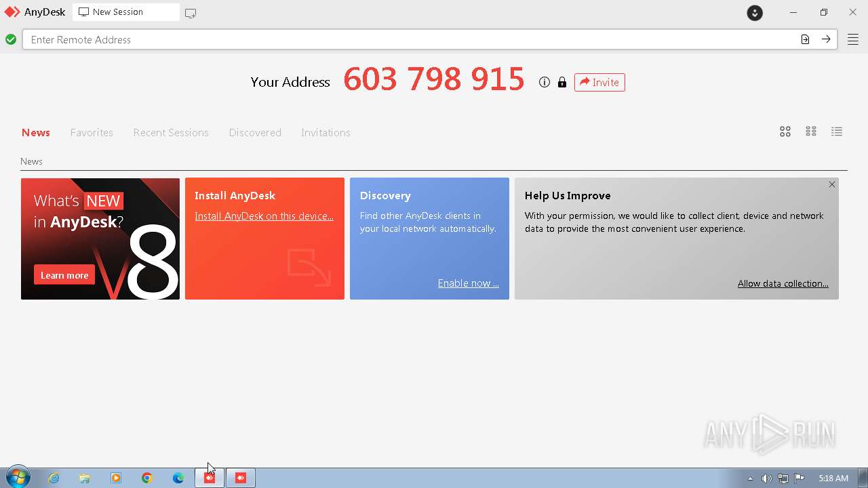868x488 pixels.
Task: Select the News tab
Action: pos(36,132)
